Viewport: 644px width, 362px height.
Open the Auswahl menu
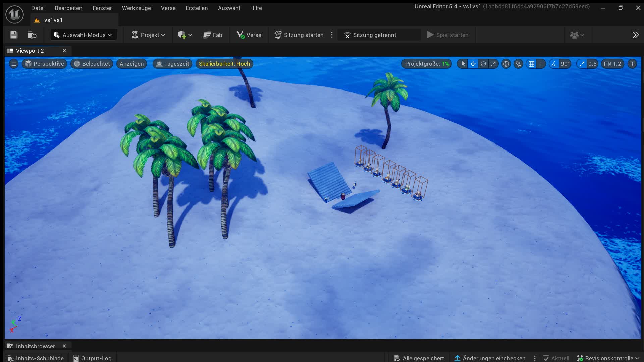click(x=229, y=8)
